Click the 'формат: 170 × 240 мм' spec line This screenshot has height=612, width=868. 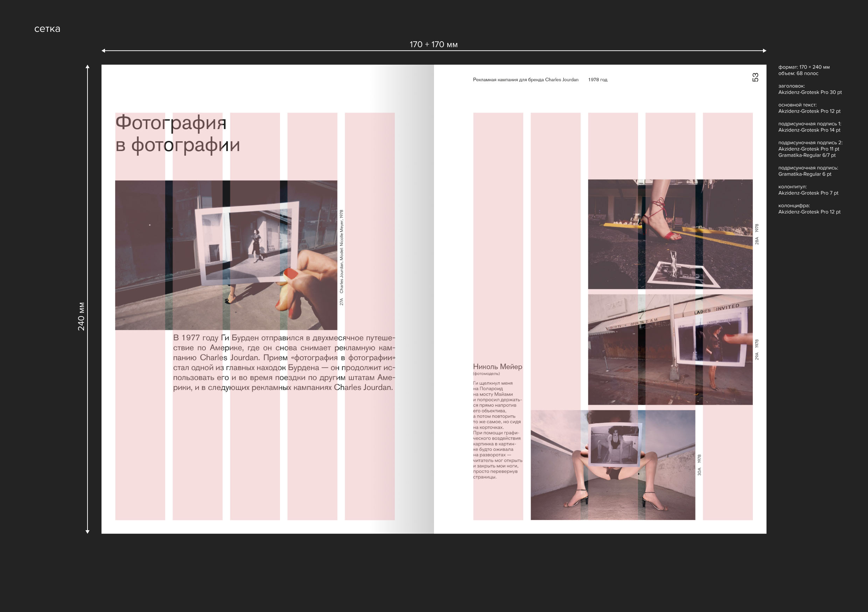[x=804, y=67]
